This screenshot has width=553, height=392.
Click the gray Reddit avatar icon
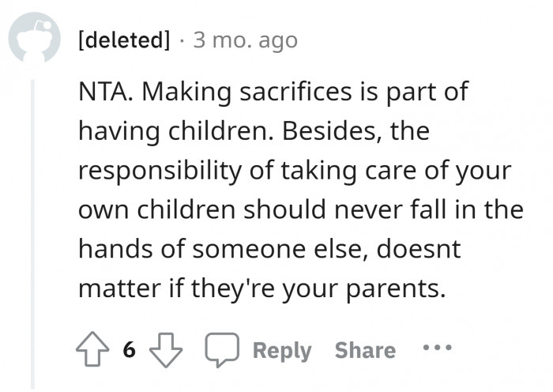34,40
